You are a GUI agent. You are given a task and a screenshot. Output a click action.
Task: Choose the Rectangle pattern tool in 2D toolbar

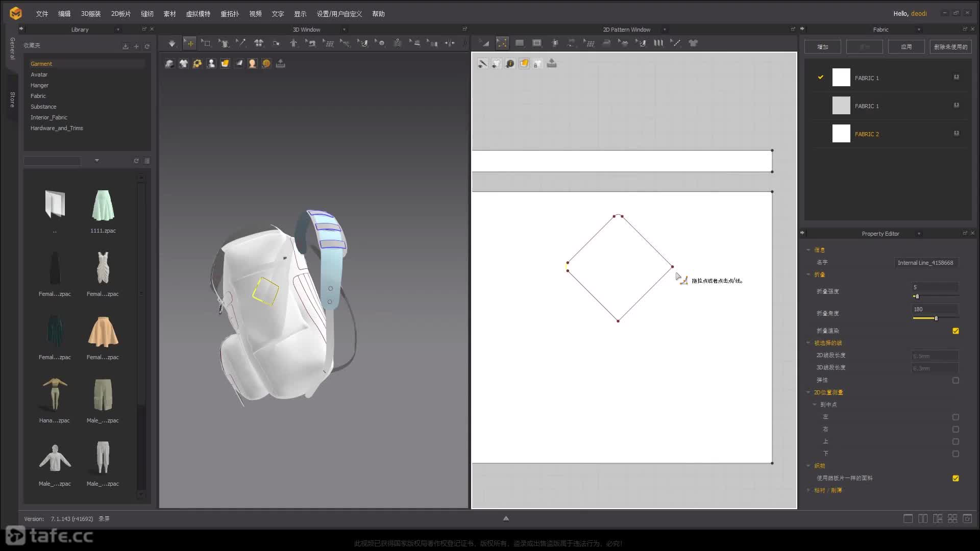[520, 43]
